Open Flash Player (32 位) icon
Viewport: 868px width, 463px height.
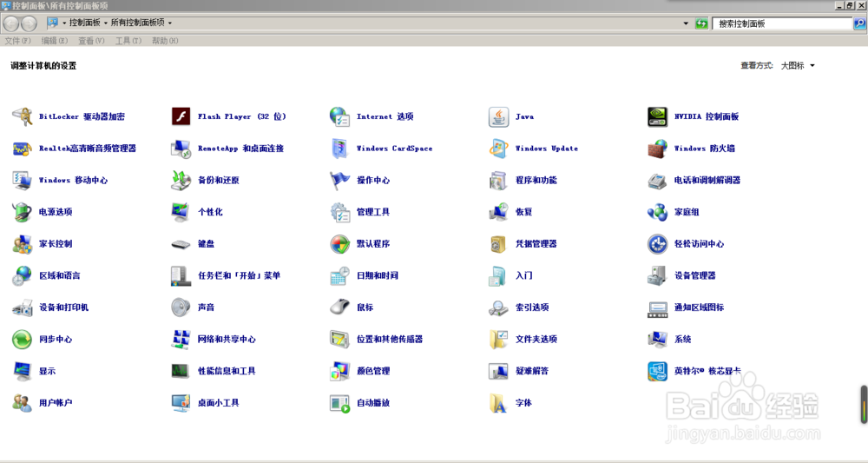181,117
